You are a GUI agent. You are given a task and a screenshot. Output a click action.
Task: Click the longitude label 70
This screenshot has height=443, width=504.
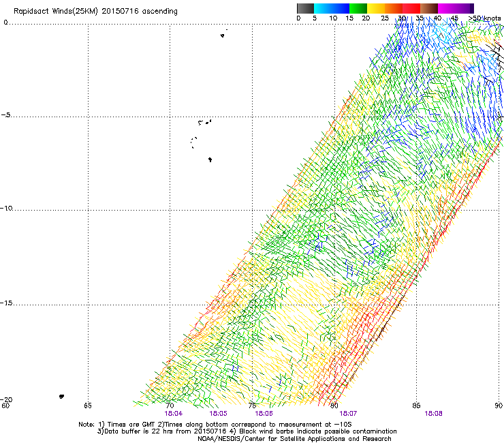click(170, 406)
